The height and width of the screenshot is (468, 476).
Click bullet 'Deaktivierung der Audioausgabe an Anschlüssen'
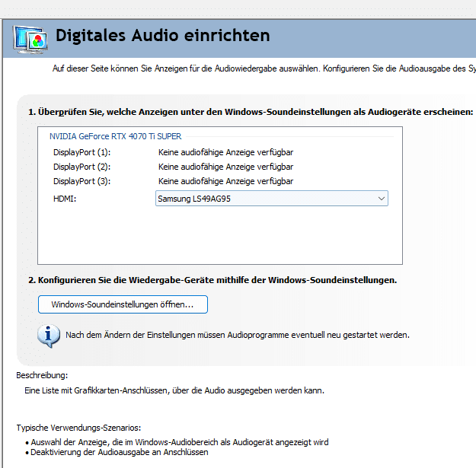[x=120, y=452]
